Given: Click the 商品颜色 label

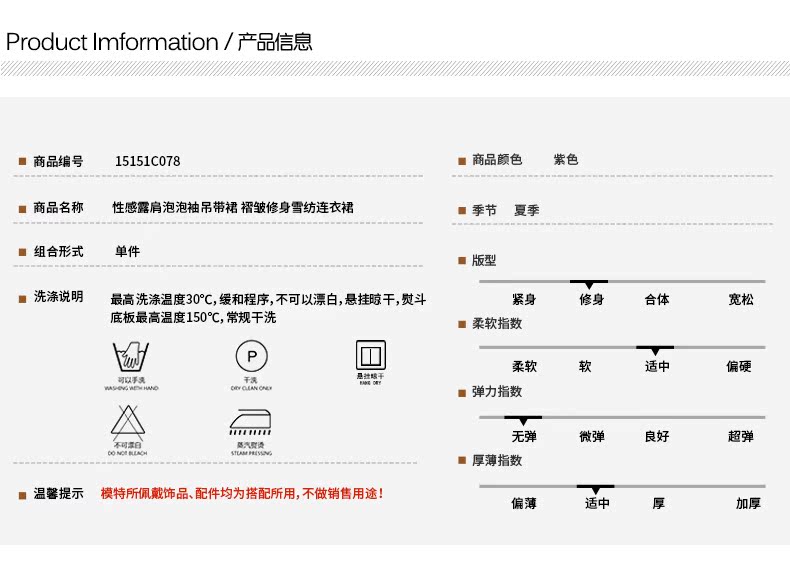Looking at the screenshot, I should point(497,160).
